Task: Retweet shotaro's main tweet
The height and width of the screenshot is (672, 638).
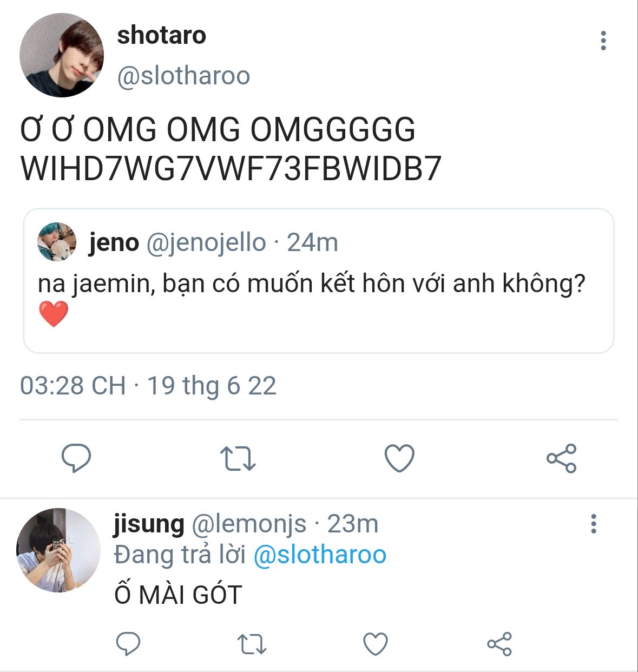Action: pos(238,458)
